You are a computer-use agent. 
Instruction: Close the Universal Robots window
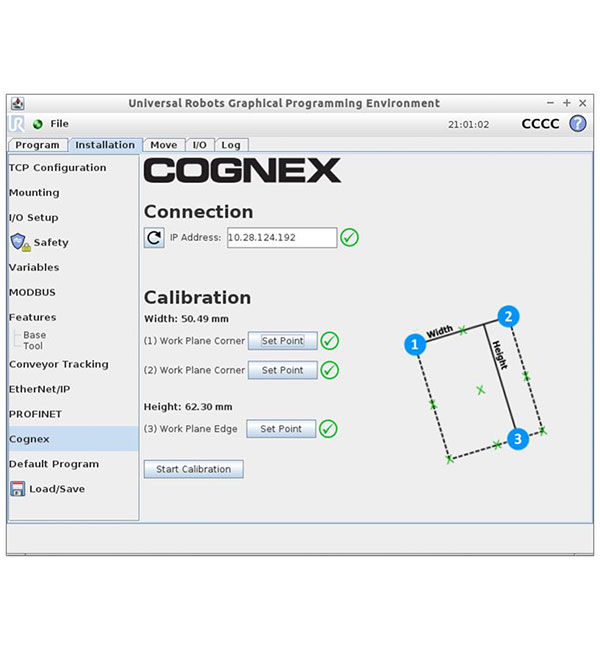click(583, 103)
